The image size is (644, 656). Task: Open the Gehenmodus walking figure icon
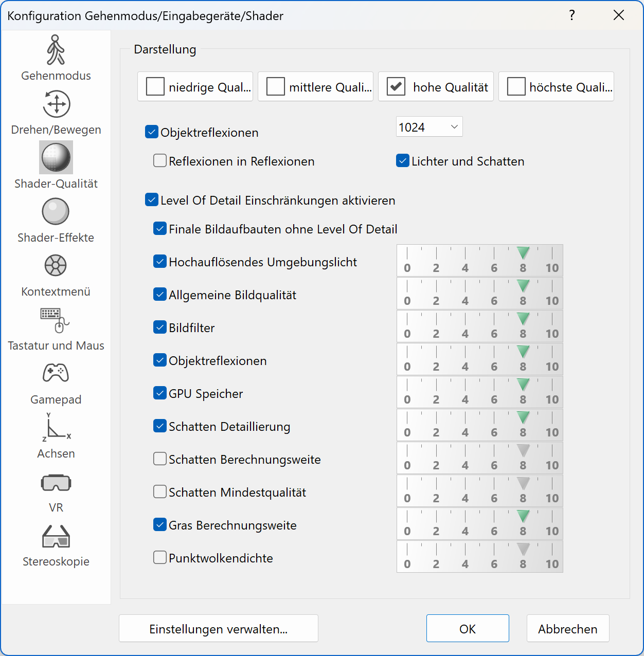click(56, 50)
